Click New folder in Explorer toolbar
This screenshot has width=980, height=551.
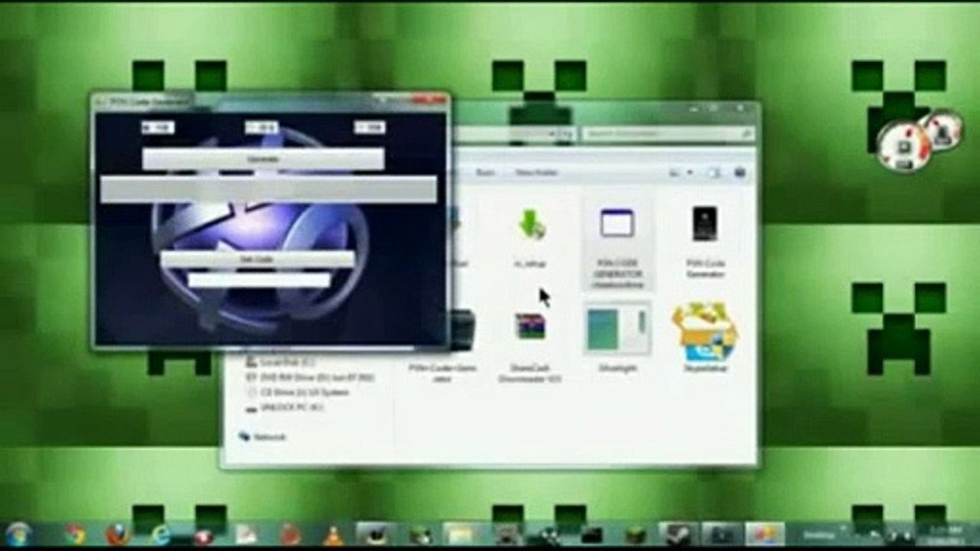pos(536,173)
